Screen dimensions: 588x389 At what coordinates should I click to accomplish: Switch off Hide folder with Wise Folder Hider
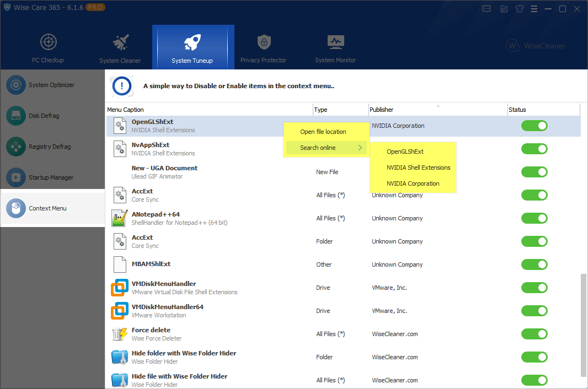tap(534, 357)
